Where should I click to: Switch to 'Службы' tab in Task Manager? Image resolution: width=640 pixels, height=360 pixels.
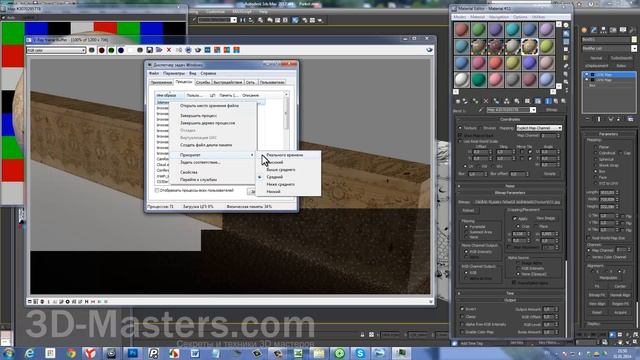point(203,82)
